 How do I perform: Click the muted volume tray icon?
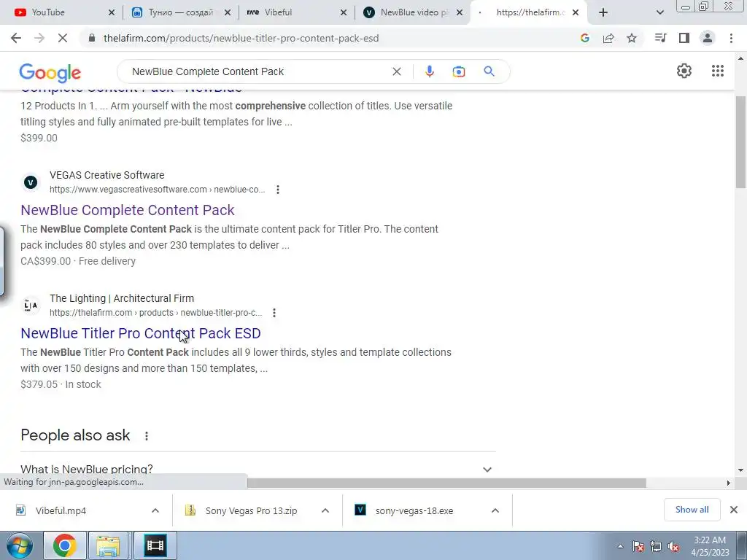pos(673,546)
